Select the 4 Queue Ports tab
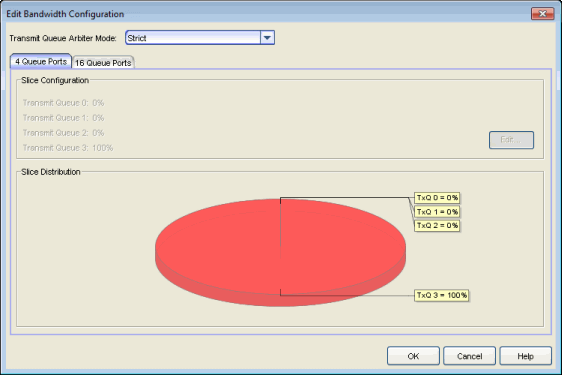Image resolution: width=562 pixels, height=375 pixels. point(41,62)
